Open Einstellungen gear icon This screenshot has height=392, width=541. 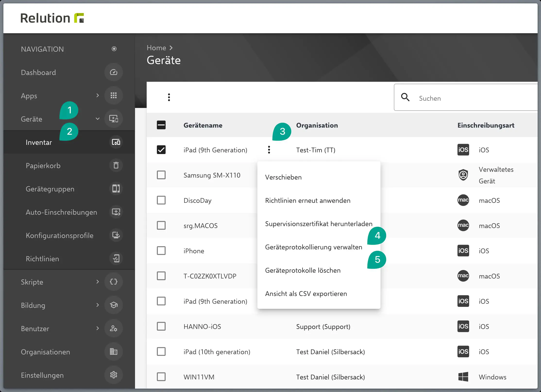[113, 375]
